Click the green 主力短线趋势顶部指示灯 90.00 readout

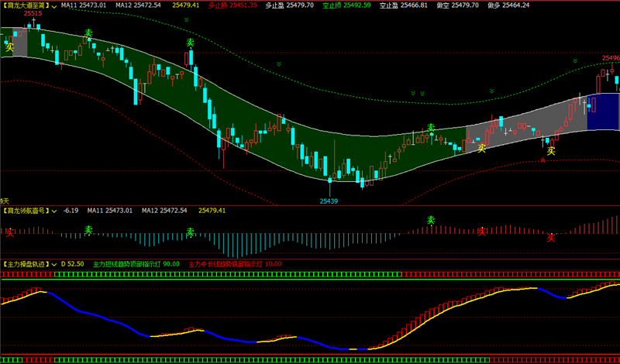136,263
